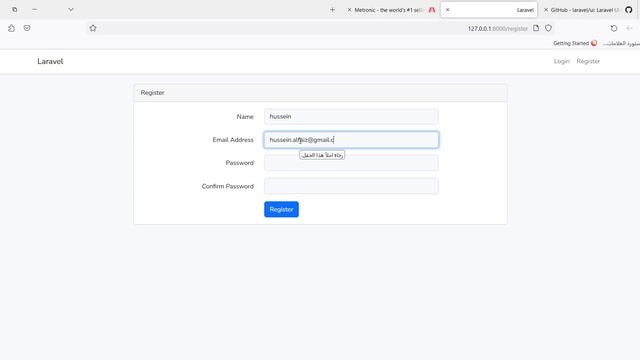Reload the current page
640x360 pixels.
pyautogui.click(x=614, y=28)
